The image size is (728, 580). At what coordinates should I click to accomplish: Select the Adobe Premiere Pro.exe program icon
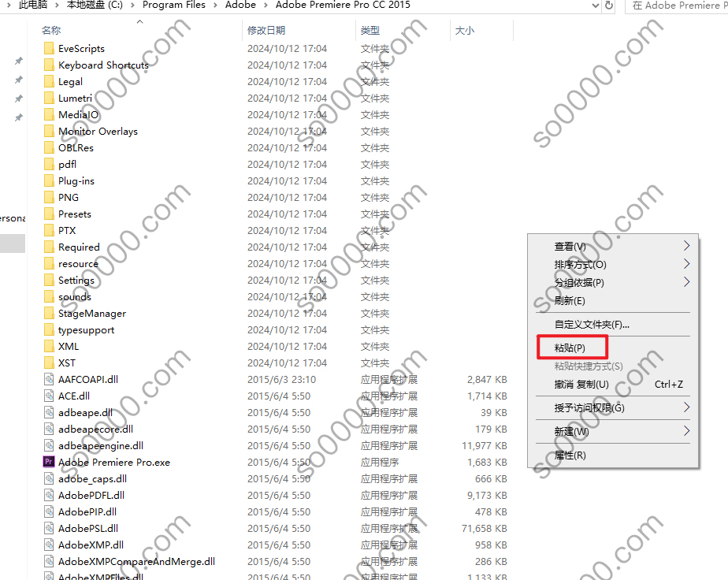click(49, 462)
